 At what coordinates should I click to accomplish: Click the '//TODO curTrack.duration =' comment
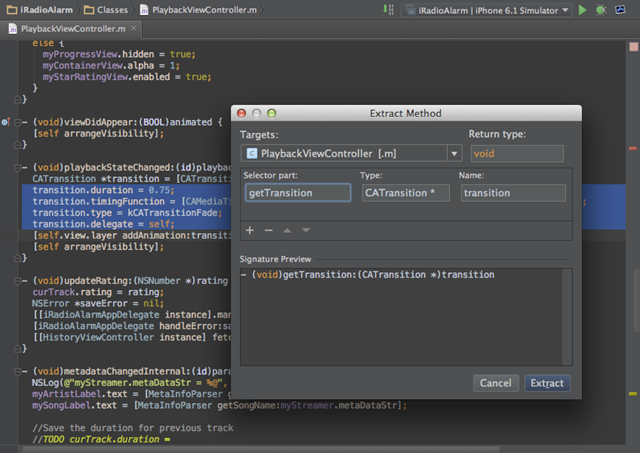(x=101, y=440)
